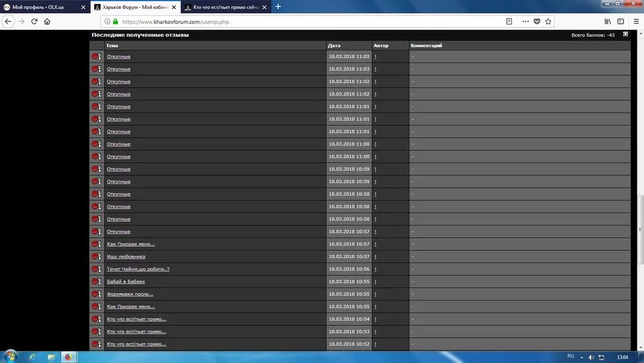Click the page vertical scrollbar thumb
The height and width of the screenshot is (363, 644).
pos(640,230)
